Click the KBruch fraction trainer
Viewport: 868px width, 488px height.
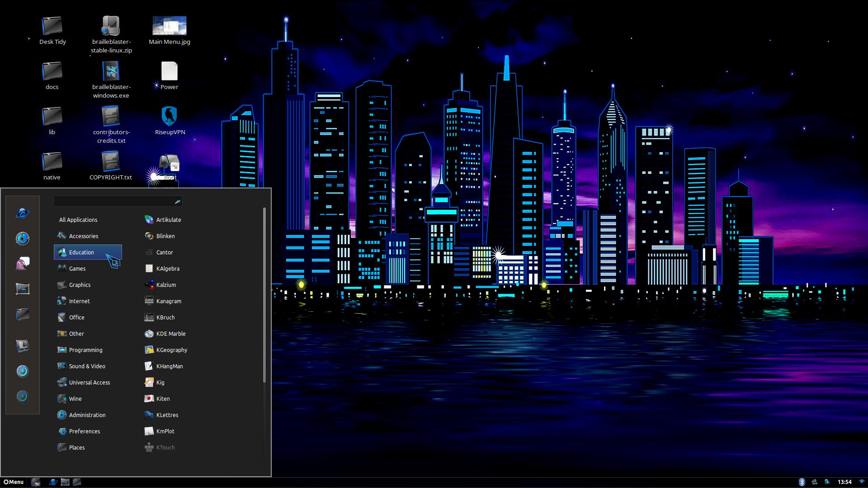pos(166,317)
